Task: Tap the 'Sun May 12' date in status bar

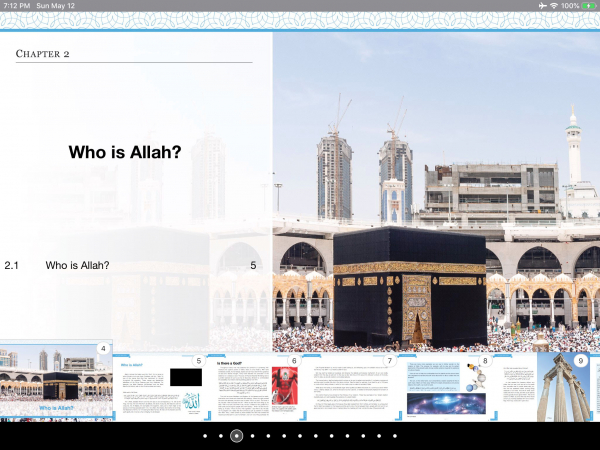Action: (x=61, y=6)
